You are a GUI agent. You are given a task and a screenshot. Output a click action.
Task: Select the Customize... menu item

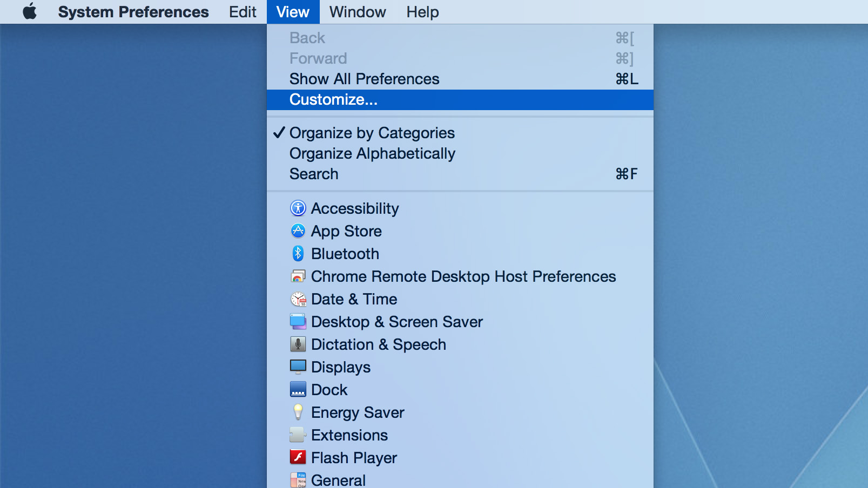[460, 99]
